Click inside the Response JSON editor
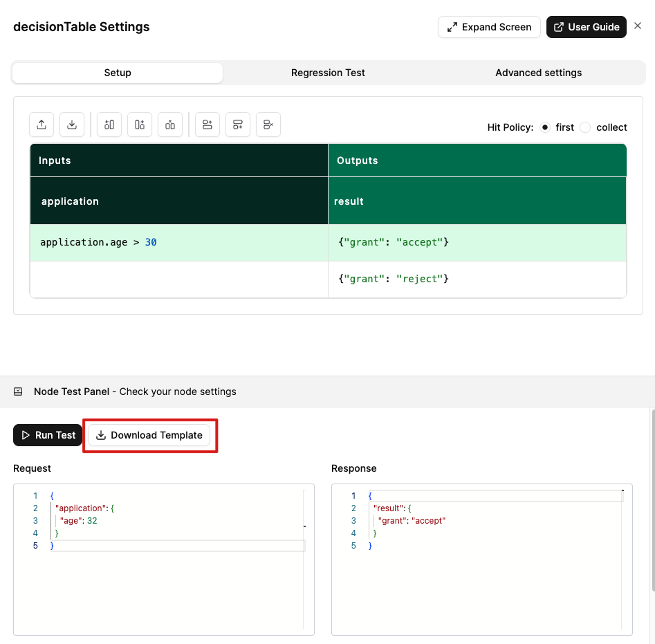Image resolution: width=655 pixels, height=644 pixels. coord(481,560)
